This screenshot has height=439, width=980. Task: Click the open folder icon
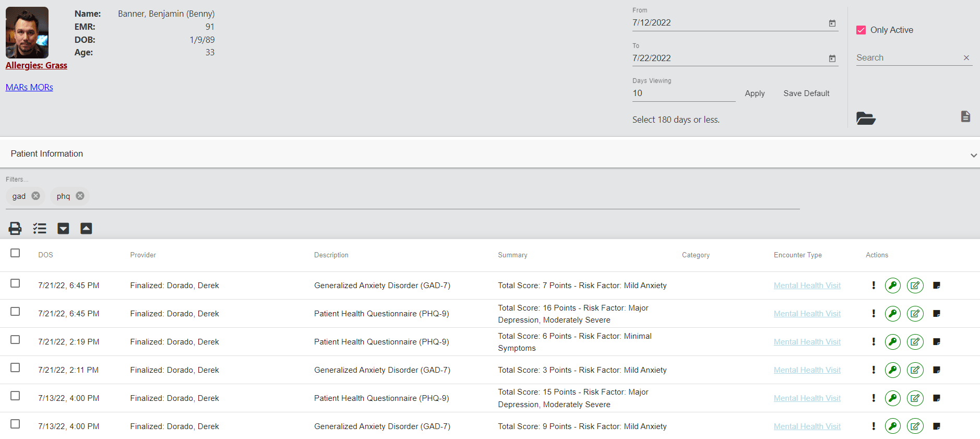(866, 118)
